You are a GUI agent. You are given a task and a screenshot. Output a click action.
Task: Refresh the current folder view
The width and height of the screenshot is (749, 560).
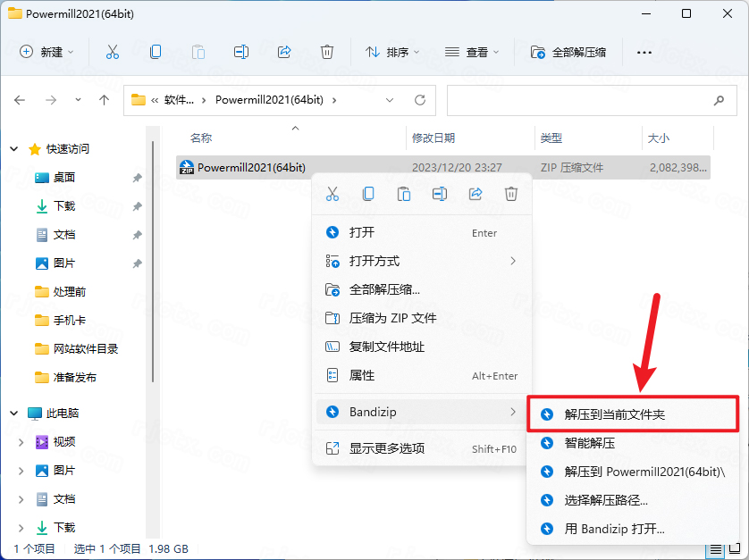coord(420,100)
